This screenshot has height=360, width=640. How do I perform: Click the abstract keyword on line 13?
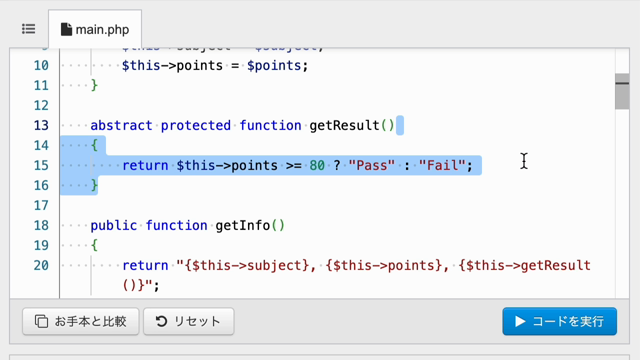click(121, 125)
